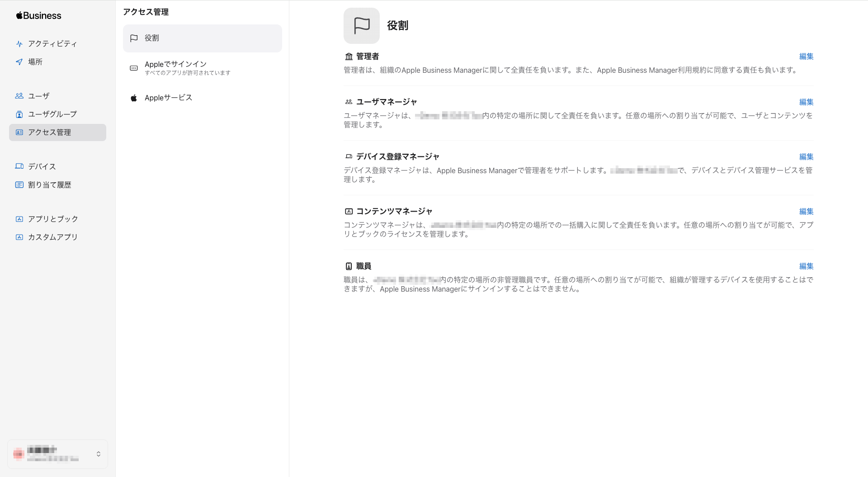
Task: Go to ユーザ in the sidebar
Action: coord(57,96)
